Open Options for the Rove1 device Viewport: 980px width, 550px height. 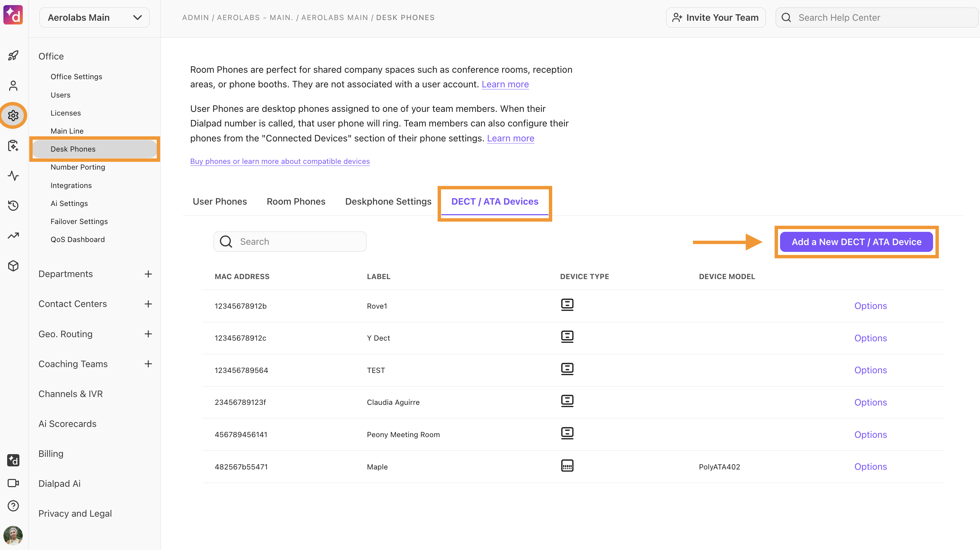(871, 306)
